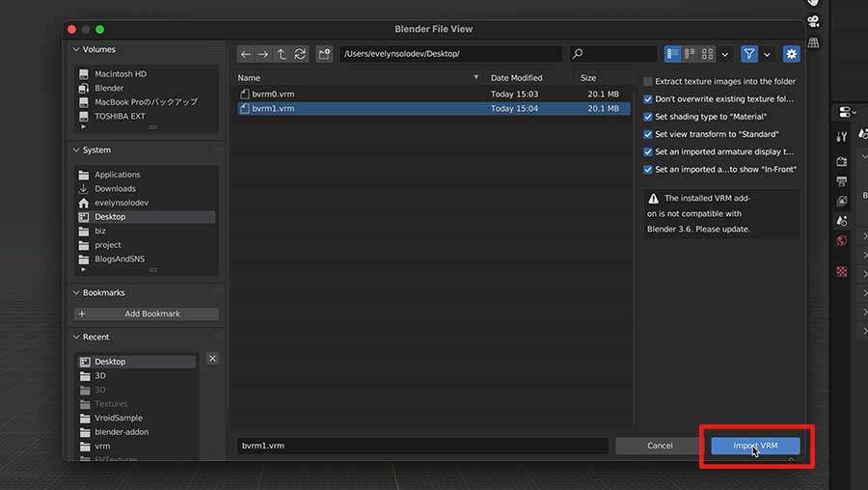Switch to horizontal list display mode
868x490 pixels.
coord(690,54)
